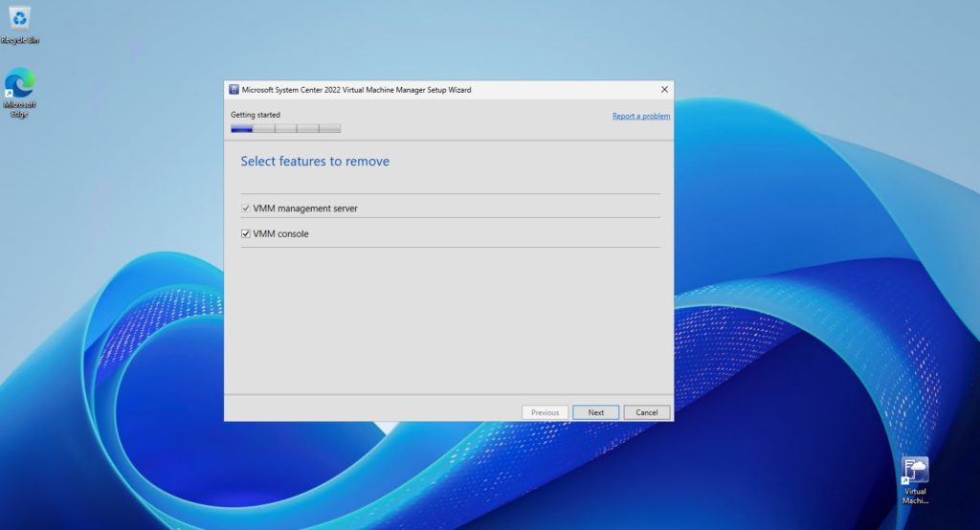This screenshot has height=530, width=980.
Task: Go back using the Previous button
Action: point(545,412)
